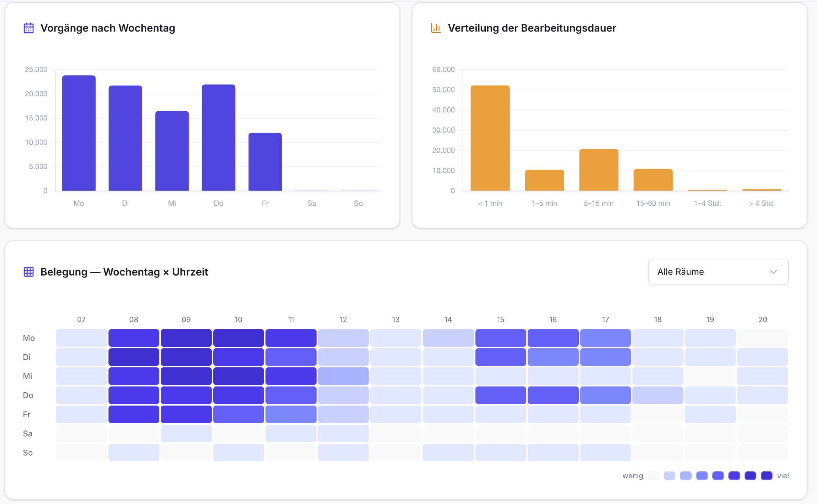
Task: Click heatmap cell Mi at hour 12
Action: click(x=343, y=376)
